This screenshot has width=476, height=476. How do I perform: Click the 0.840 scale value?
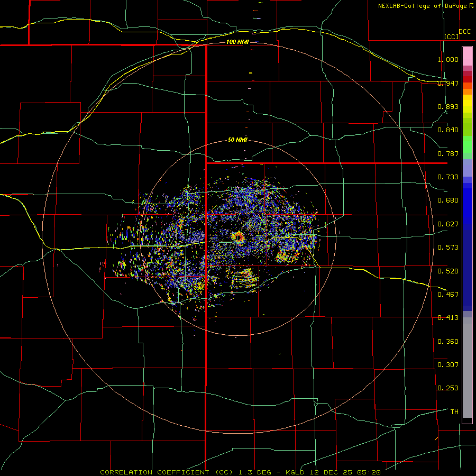coord(448,130)
